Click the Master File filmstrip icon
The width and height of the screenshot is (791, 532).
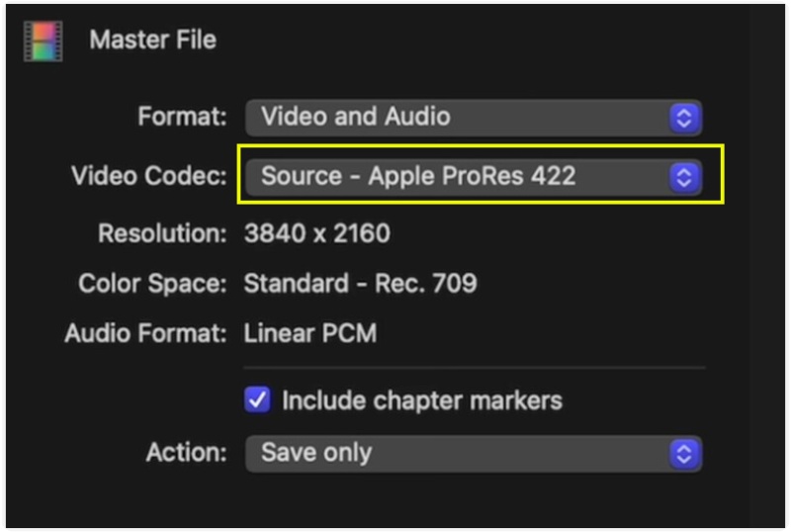tap(43, 41)
